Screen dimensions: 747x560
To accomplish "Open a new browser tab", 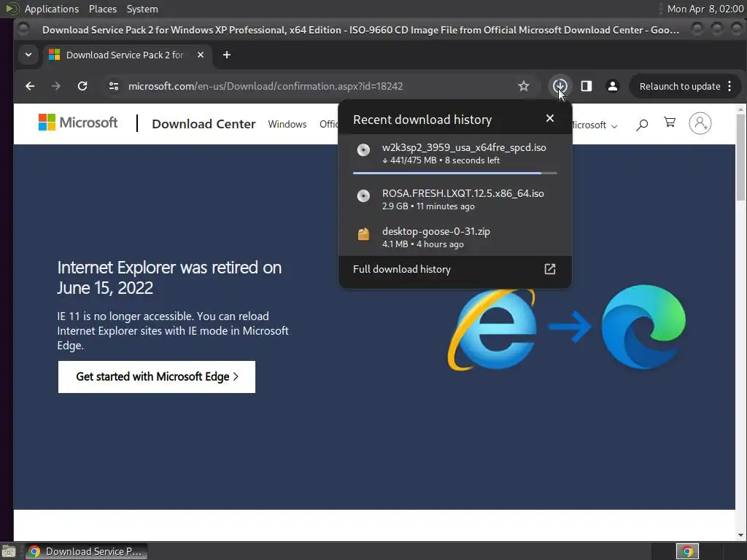I will [x=227, y=55].
